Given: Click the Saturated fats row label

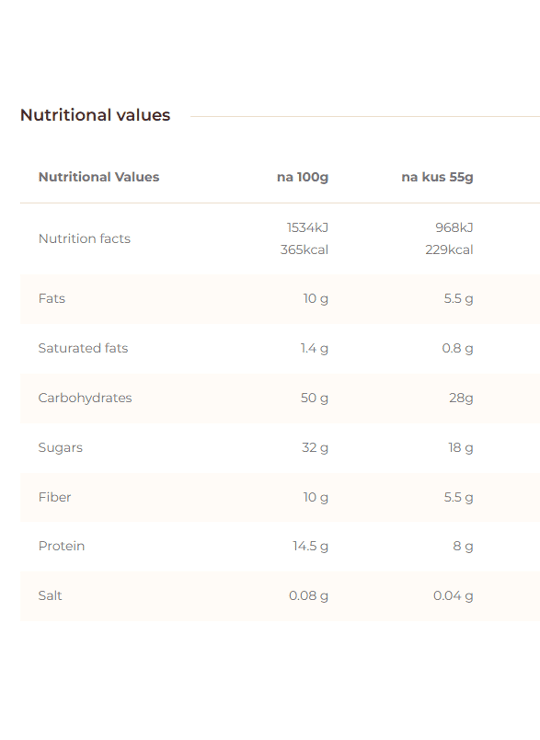Looking at the screenshot, I should coord(83,348).
